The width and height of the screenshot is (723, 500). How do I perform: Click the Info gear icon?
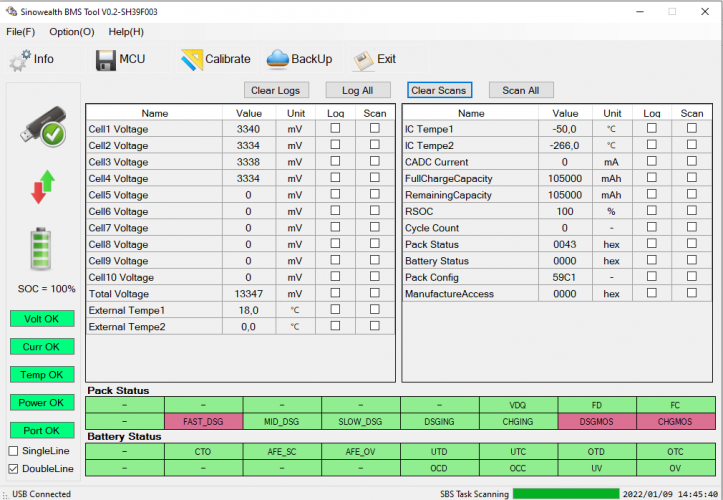pos(19,60)
